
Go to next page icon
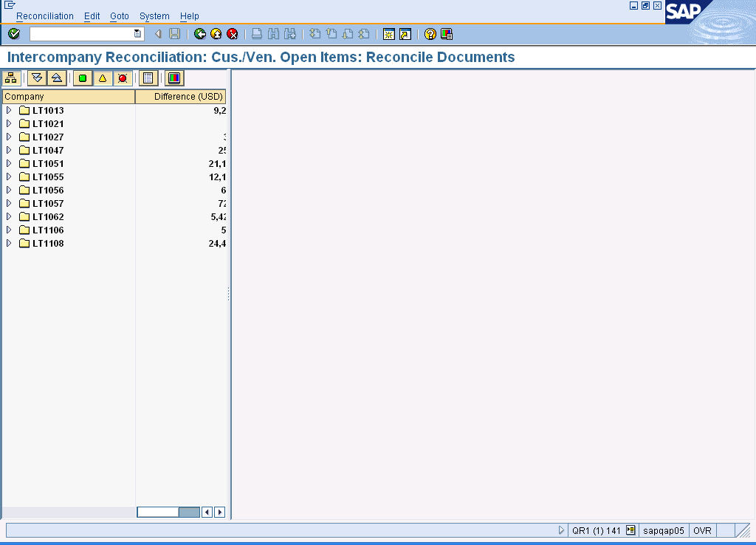pos(348,34)
